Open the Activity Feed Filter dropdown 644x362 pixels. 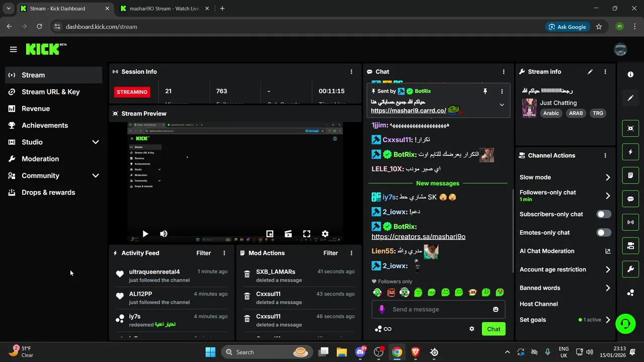point(204,253)
